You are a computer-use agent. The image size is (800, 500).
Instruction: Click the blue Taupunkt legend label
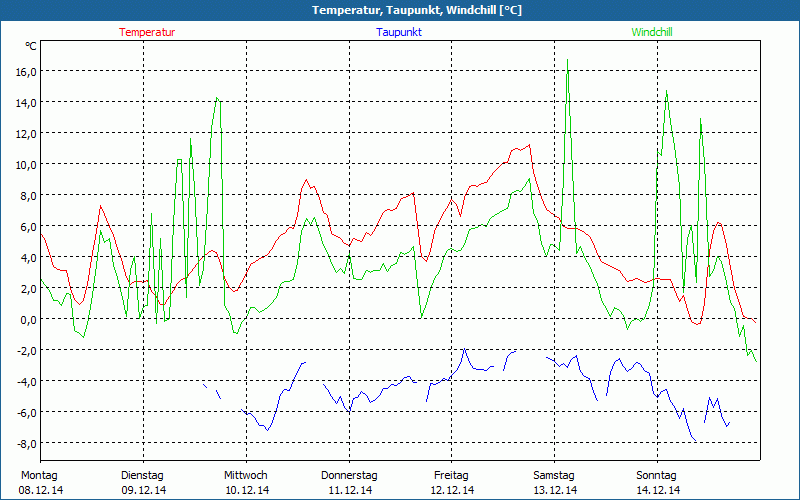[x=399, y=32]
